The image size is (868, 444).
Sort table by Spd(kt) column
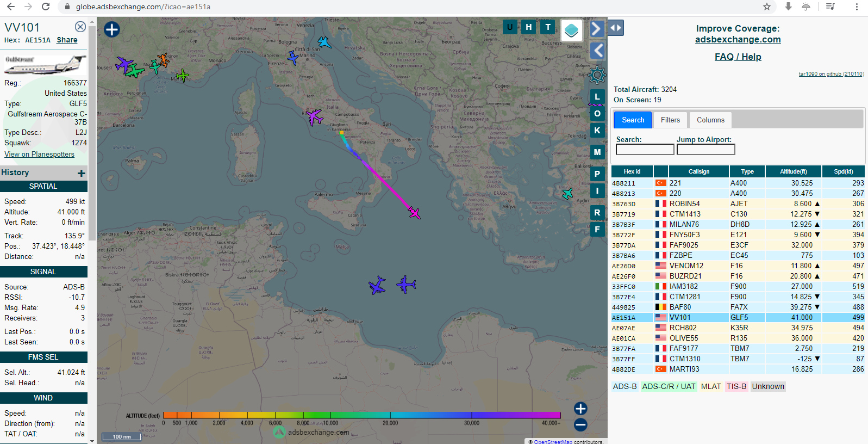tap(843, 171)
